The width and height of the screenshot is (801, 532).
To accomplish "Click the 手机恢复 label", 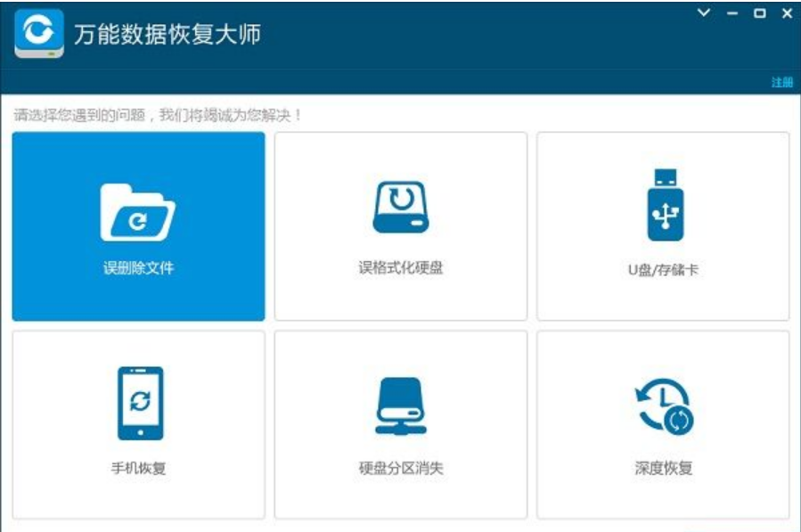I will (138, 468).
